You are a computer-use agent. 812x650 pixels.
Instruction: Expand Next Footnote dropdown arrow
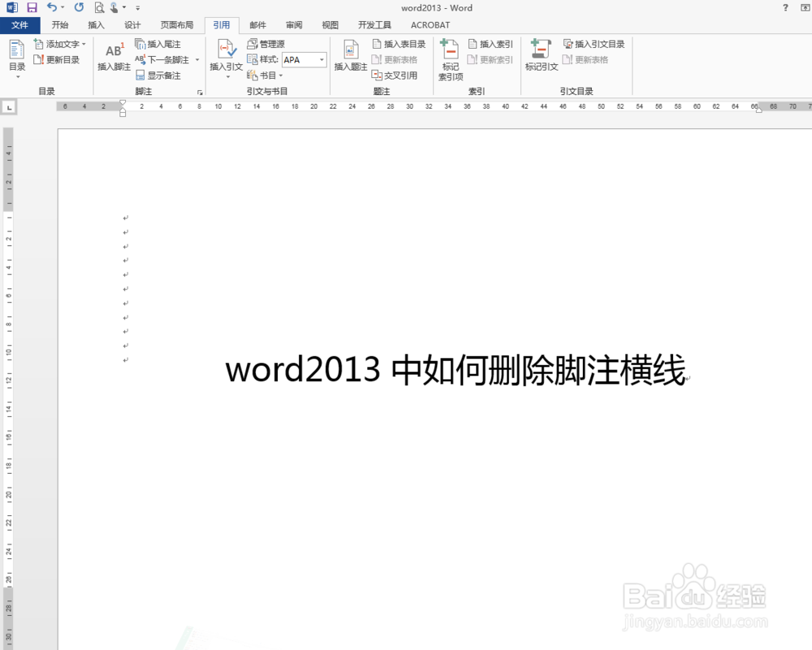click(197, 59)
